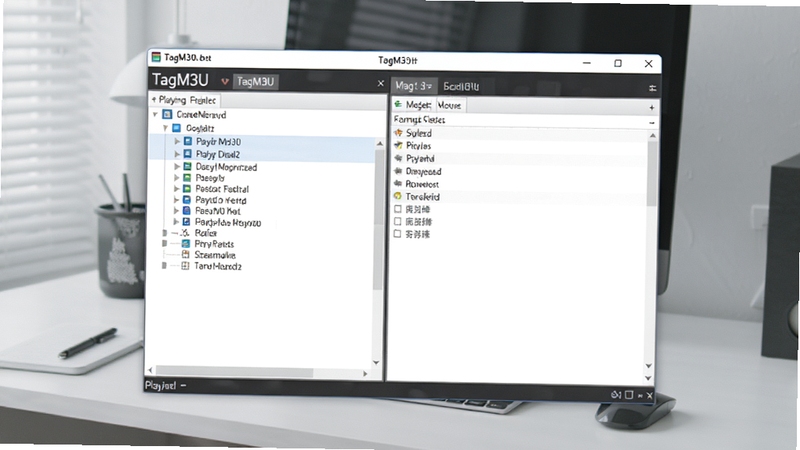This screenshot has height=450, width=800.
Task: Close the left TagM3U panel with its X
Action: 381,83
